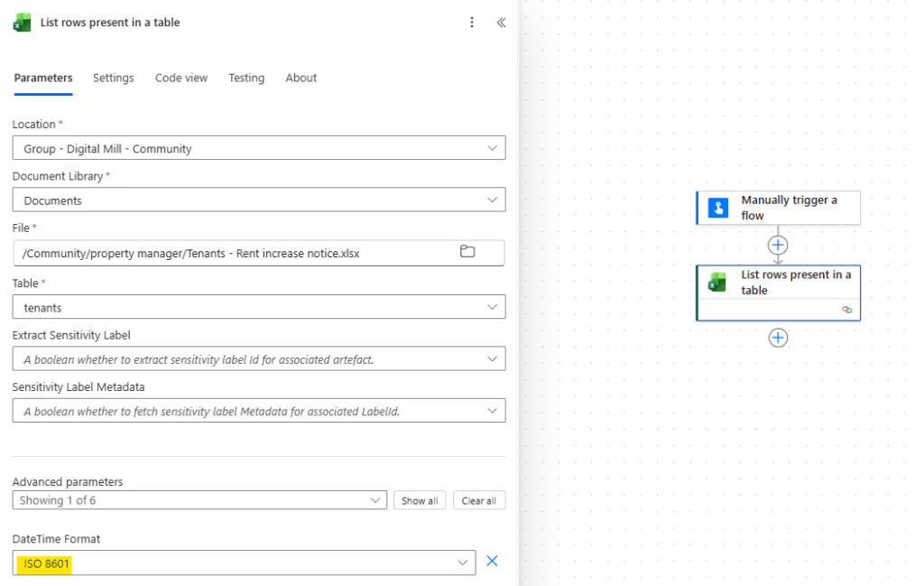The height and width of the screenshot is (586, 924).
Task: Click the Location field label
Action: coord(34,125)
